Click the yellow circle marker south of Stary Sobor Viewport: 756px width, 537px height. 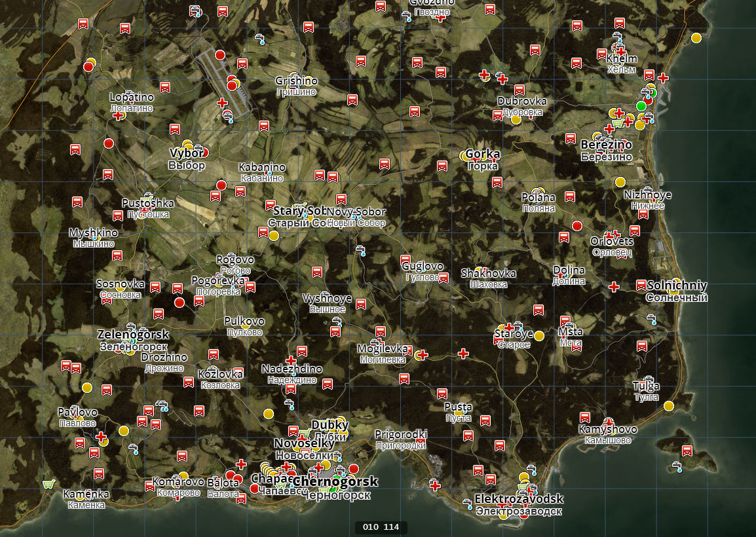coord(274,236)
